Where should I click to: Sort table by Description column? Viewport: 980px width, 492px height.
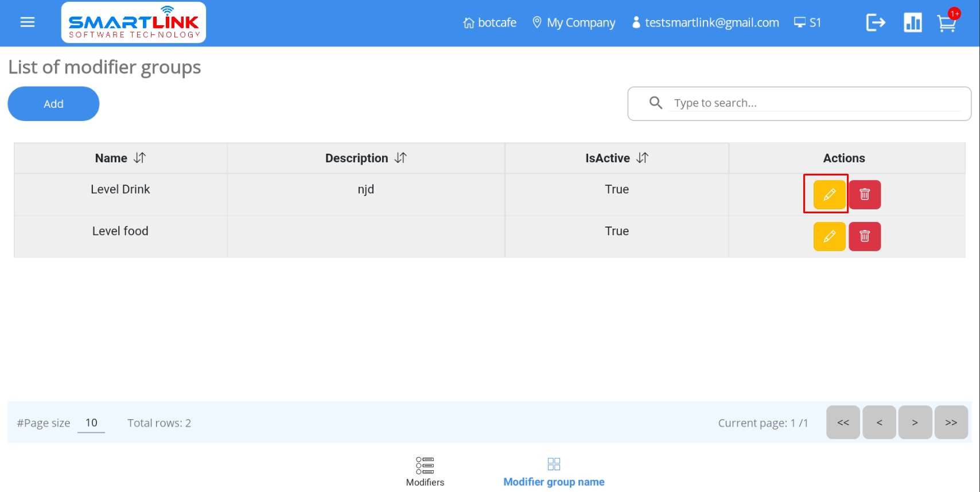pyautogui.click(x=400, y=158)
